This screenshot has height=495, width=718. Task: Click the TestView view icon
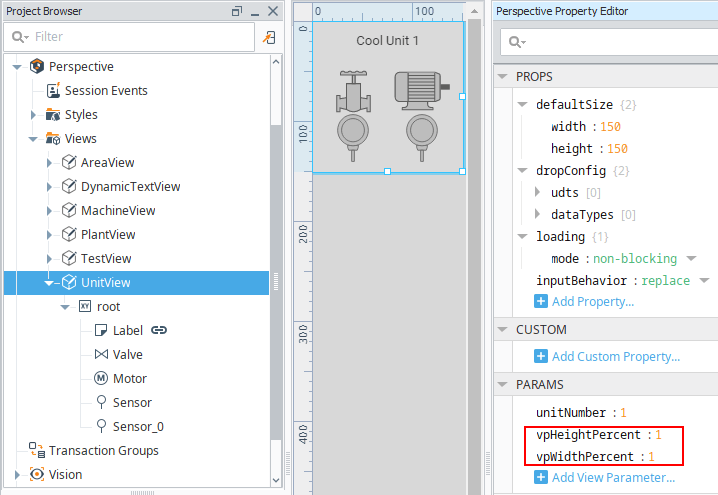[69, 258]
